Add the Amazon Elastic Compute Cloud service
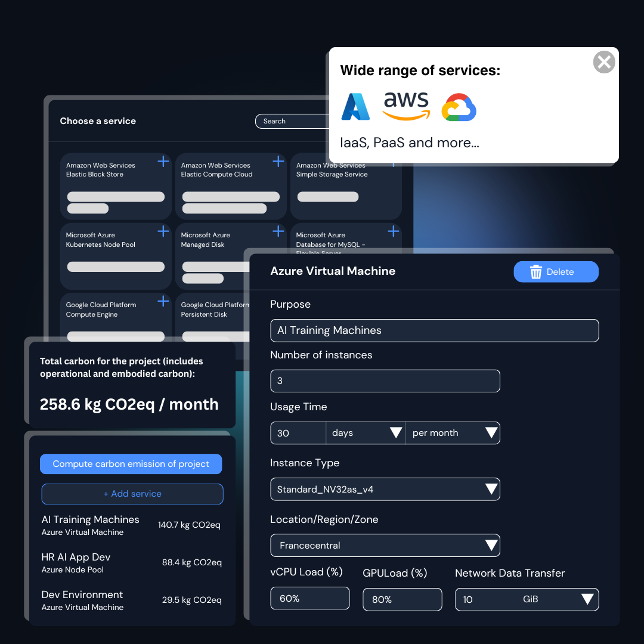This screenshot has height=644, width=644. click(x=278, y=161)
